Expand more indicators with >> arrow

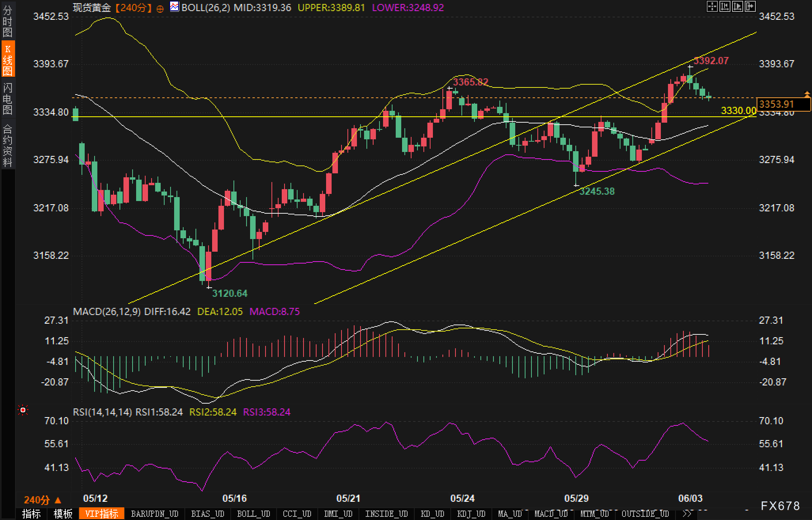point(687,514)
